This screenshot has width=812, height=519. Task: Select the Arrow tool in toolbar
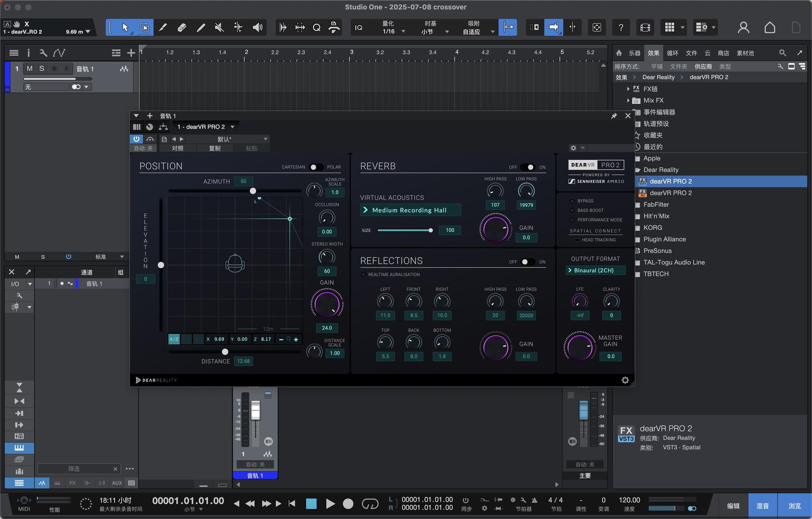[x=125, y=27]
